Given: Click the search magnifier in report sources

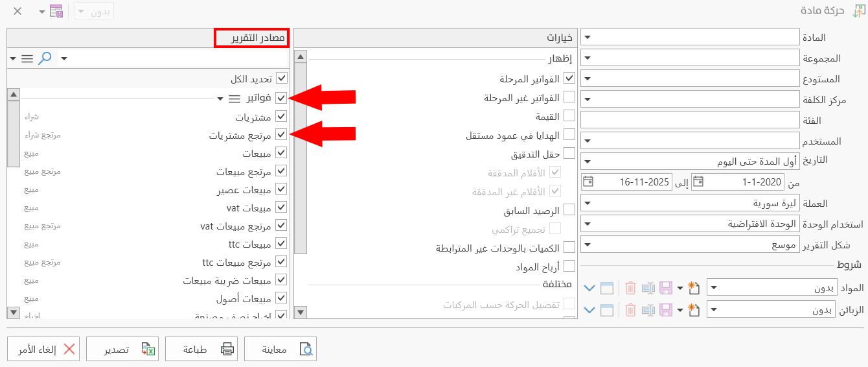Looking at the screenshot, I should click(x=45, y=58).
